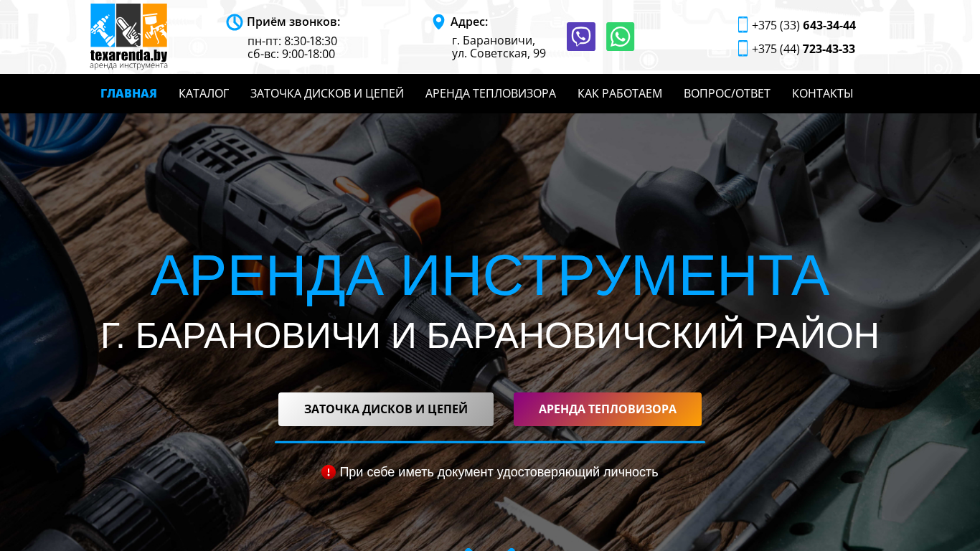
Task: Click the street address "ул. Советская, 99"
Action: pos(499,53)
